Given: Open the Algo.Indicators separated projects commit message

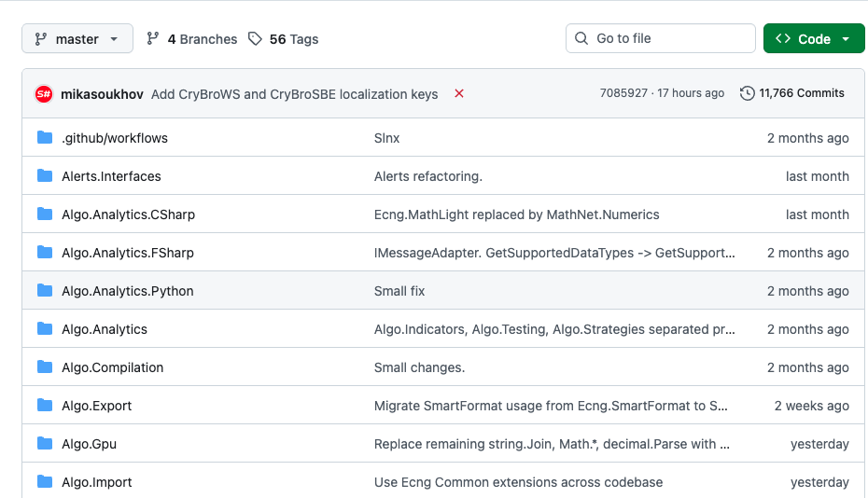Looking at the screenshot, I should tap(554, 329).
